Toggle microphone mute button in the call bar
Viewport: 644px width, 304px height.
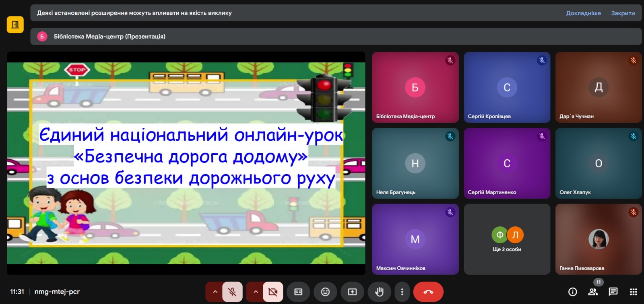[x=232, y=292]
